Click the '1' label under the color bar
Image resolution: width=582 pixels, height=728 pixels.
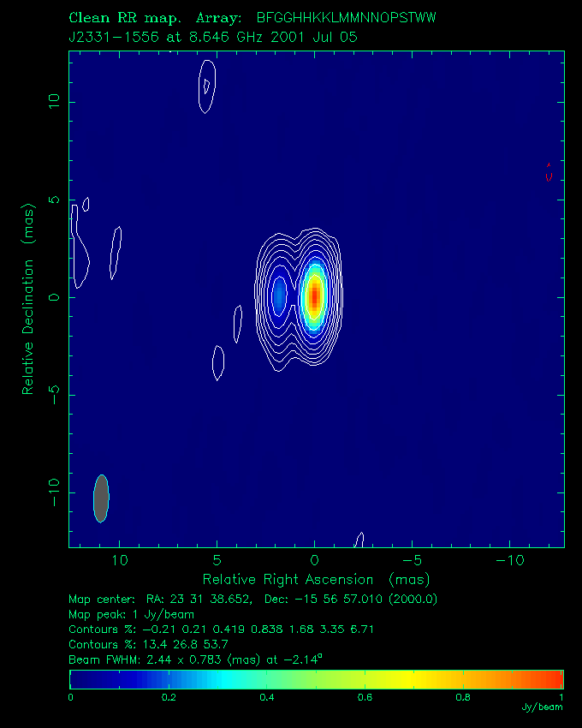(561, 697)
